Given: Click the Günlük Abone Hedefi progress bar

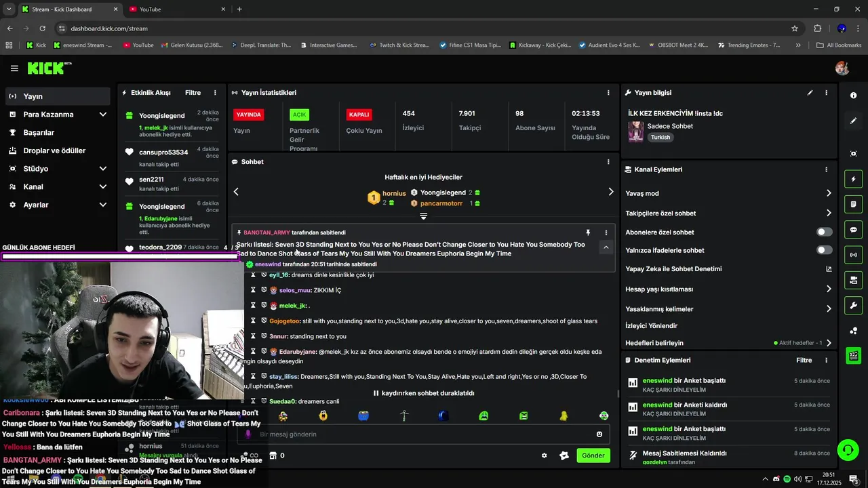Looking at the screenshot, I should click(120, 257).
